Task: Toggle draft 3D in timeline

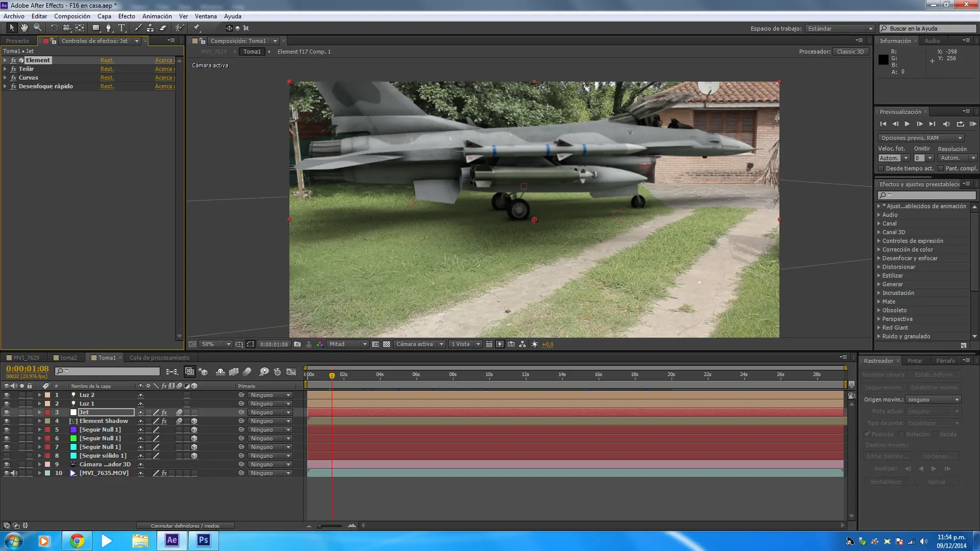Action: click(x=203, y=372)
